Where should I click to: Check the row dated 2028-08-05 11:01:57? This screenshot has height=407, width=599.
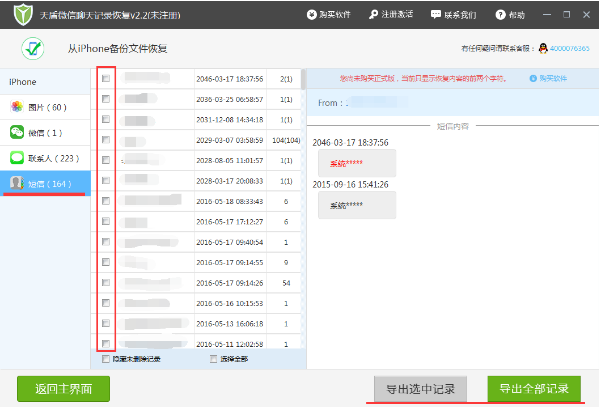(x=106, y=160)
